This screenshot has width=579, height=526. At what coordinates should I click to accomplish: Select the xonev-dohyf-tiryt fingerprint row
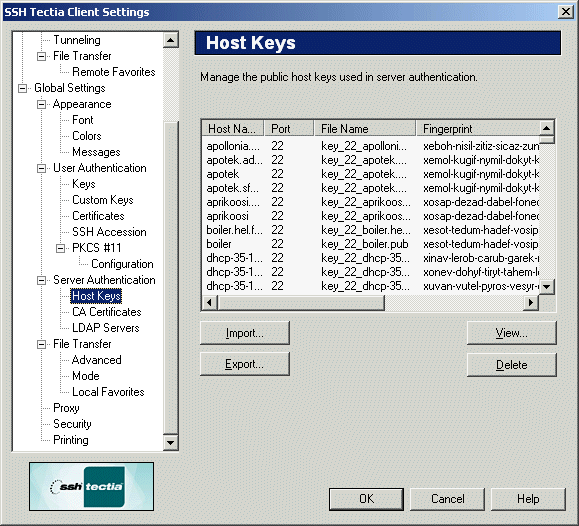click(x=371, y=272)
